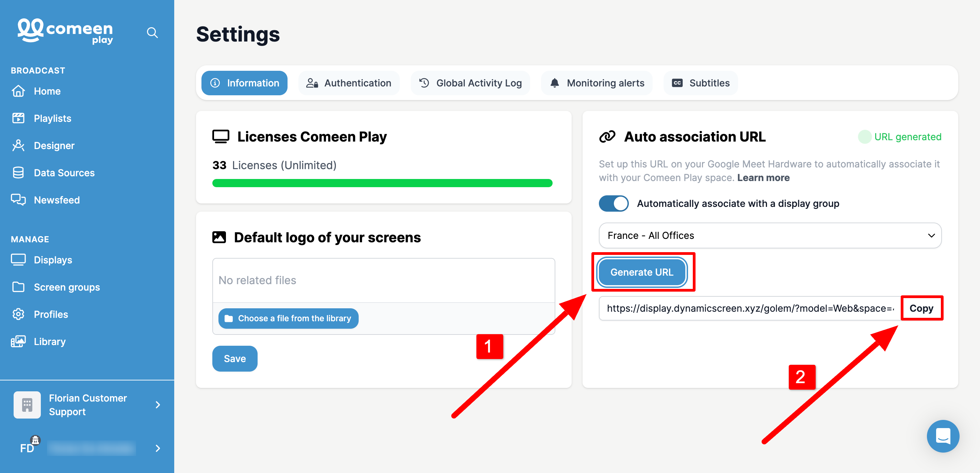Click the Data Sources database icon
Screen dimensions: 980x473
point(18,173)
